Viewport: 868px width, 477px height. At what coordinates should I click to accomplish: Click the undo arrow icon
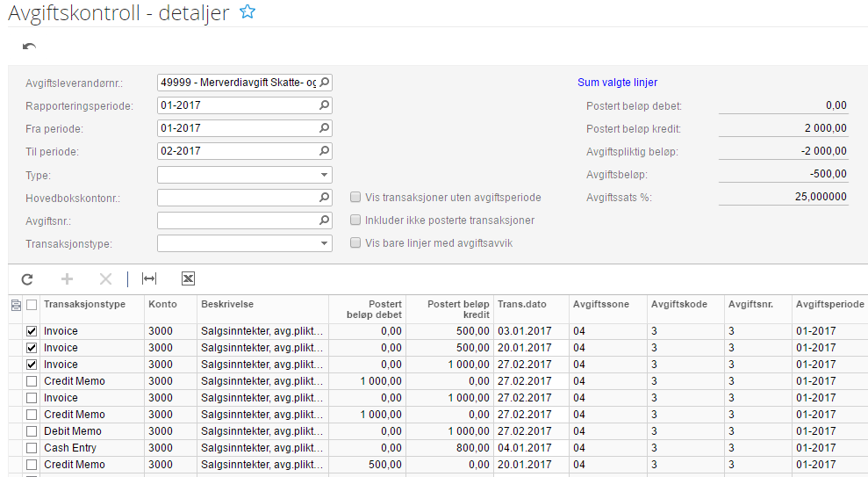tap(29, 47)
